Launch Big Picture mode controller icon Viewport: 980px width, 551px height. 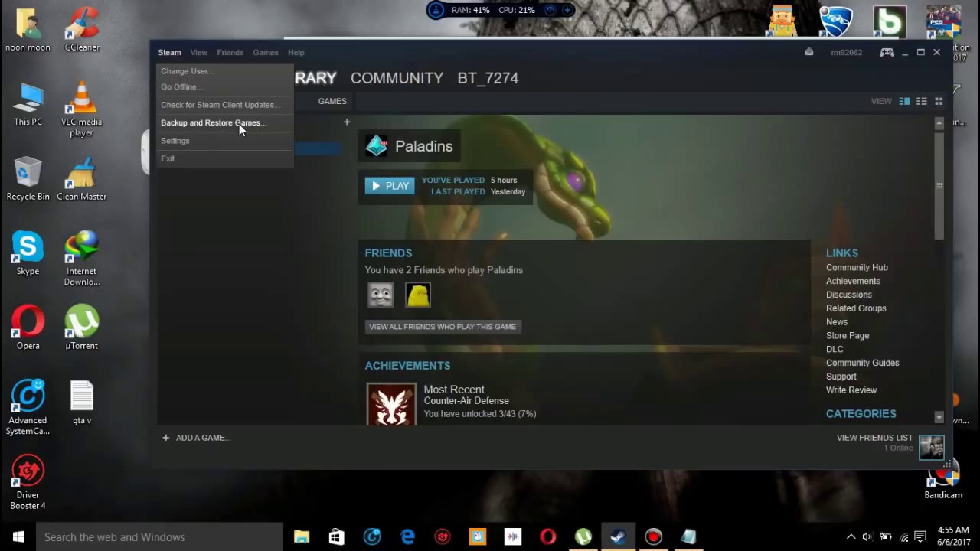click(887, 52)
